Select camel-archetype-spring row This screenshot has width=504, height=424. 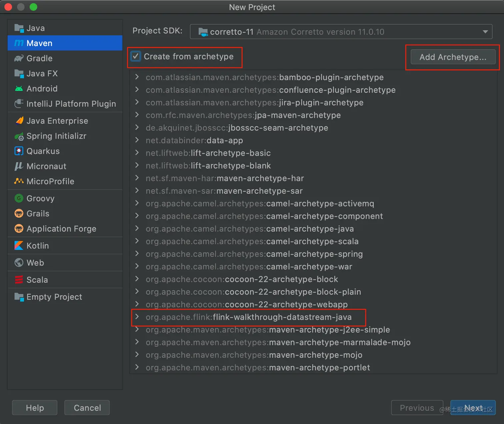(313, 254)
